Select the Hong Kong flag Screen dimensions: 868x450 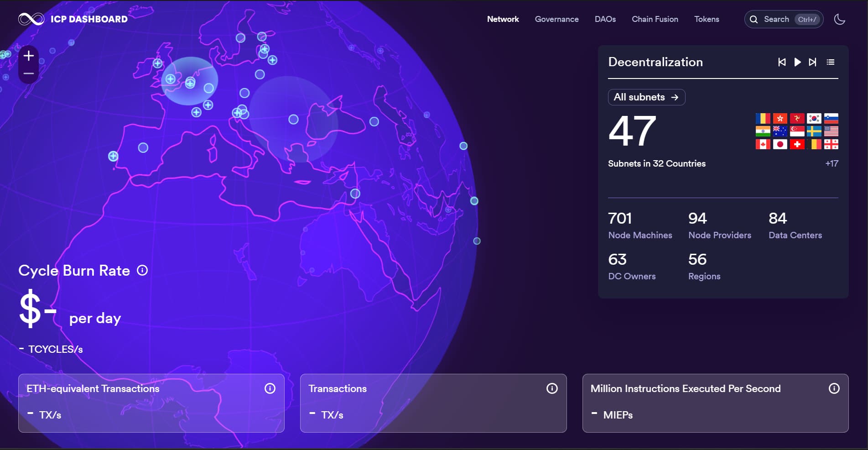click(x=780, y=119)
